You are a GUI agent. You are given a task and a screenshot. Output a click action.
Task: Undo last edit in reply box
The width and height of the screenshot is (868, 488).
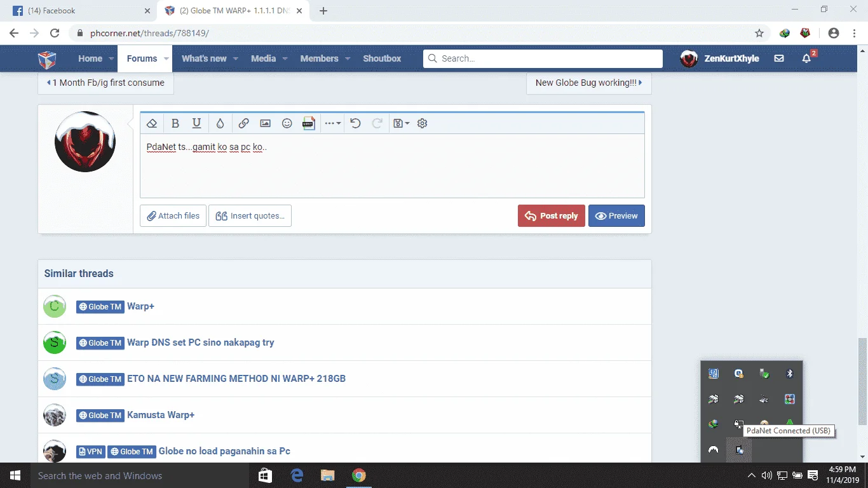tap(355, 123)
